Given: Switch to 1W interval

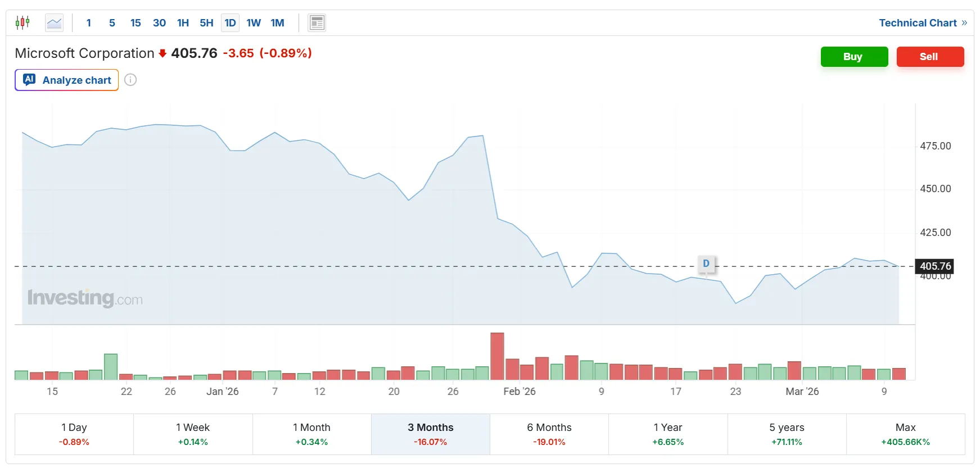Looking at the screenshot, I should click(254, 23).
